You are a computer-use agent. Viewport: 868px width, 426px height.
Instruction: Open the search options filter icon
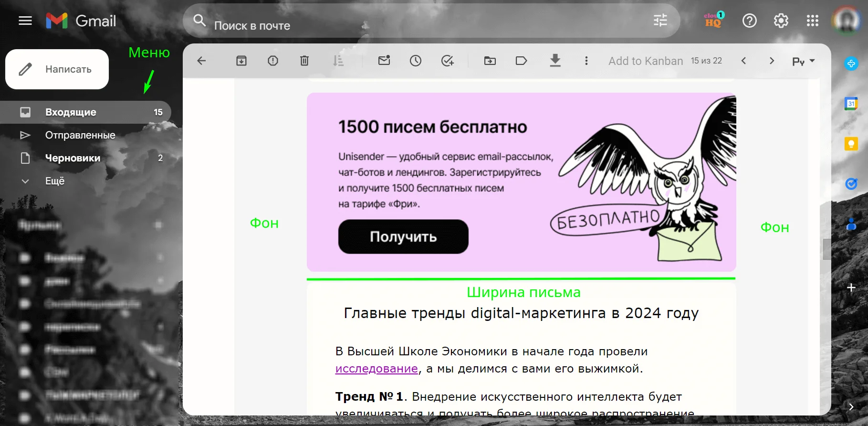[x=660, y=21]
